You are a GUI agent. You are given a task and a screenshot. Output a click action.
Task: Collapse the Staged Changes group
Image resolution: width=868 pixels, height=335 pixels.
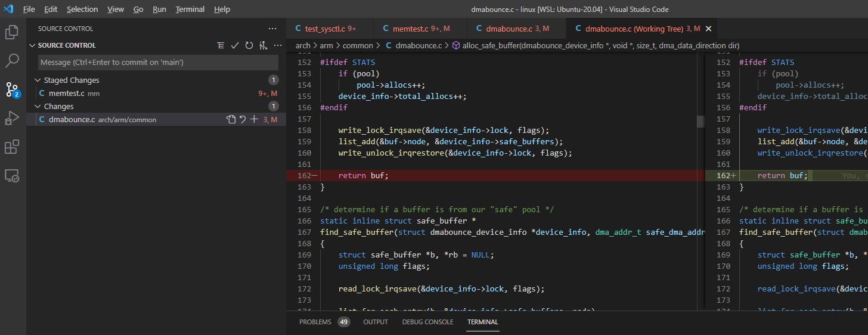pos(38,80)
